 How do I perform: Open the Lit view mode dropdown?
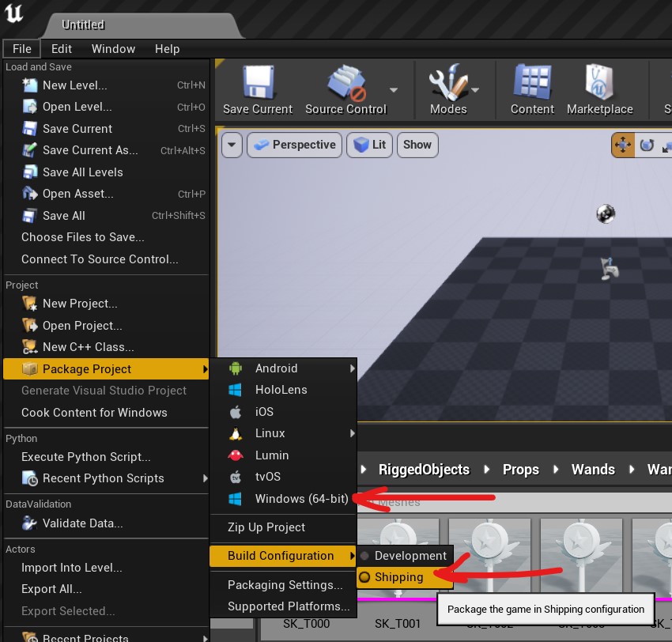click(x=369, y=145)
